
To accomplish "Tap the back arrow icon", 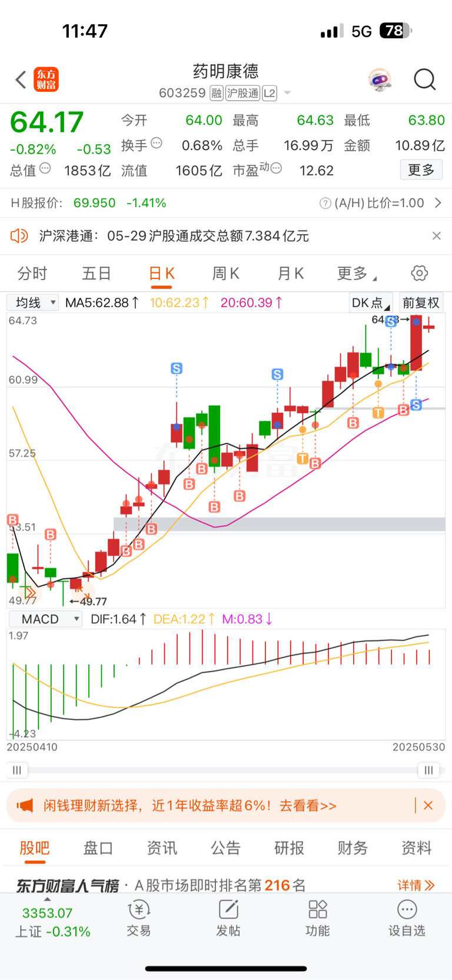I will point(21,79).
